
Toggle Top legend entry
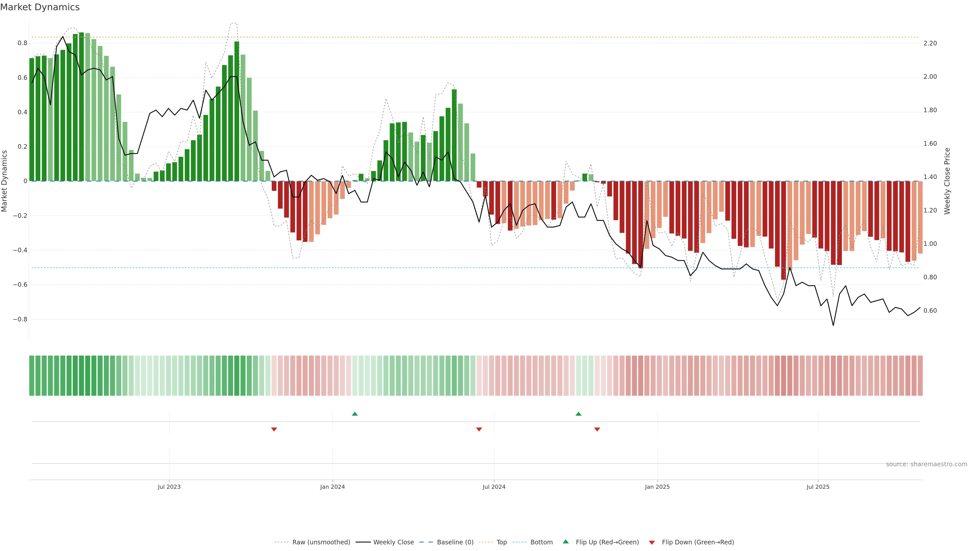(501, 542)
